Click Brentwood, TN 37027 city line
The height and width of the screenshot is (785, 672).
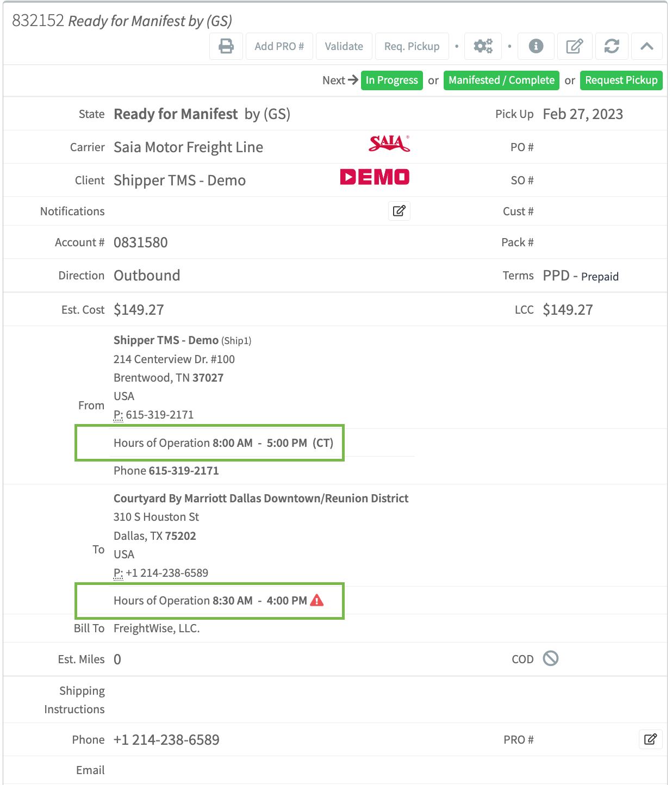tap(169, 378)
